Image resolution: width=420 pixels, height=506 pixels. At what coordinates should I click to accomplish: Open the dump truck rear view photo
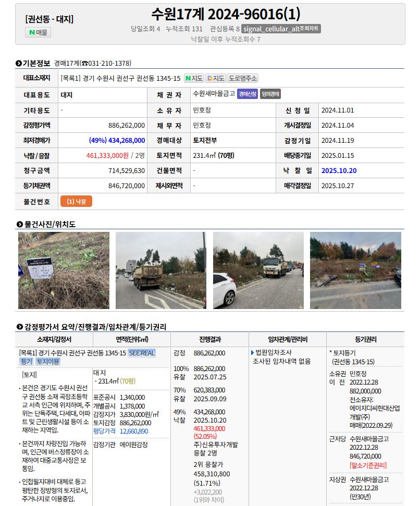tap(161, 270)
